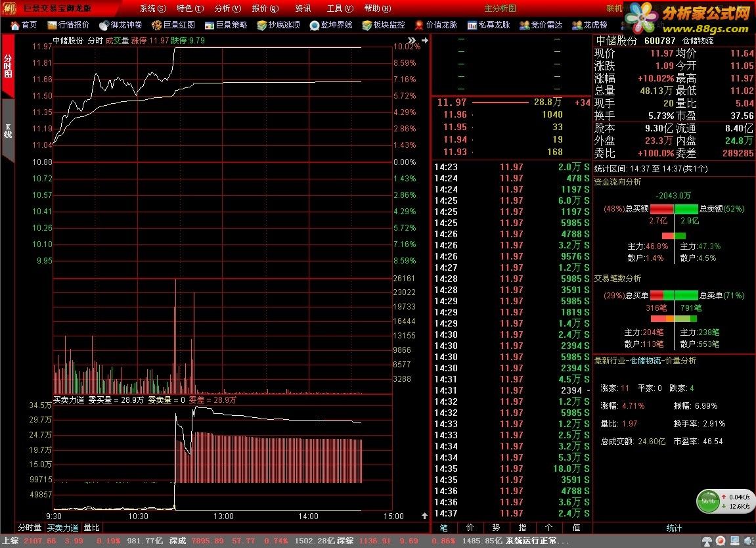The height and width of the screenshot is (548, 756).
Task: Click the 11.96 bid row with 1040
Action: [512, 114]
